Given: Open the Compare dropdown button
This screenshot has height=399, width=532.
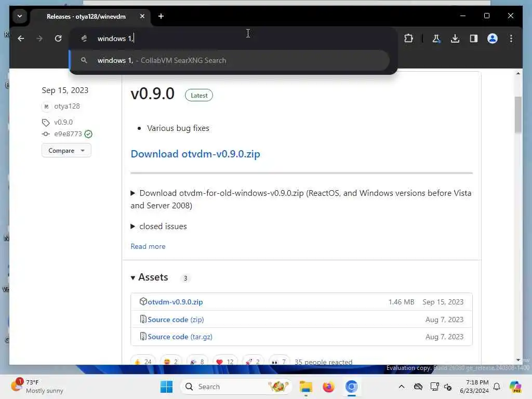Looking at the screenshot, I should point(66,150).
